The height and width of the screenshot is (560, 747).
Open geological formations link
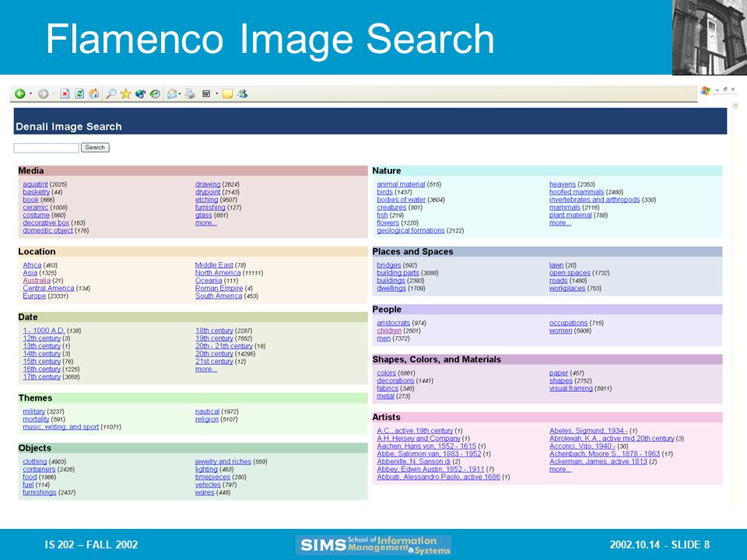pyautogui.click(x=410, y=230)
